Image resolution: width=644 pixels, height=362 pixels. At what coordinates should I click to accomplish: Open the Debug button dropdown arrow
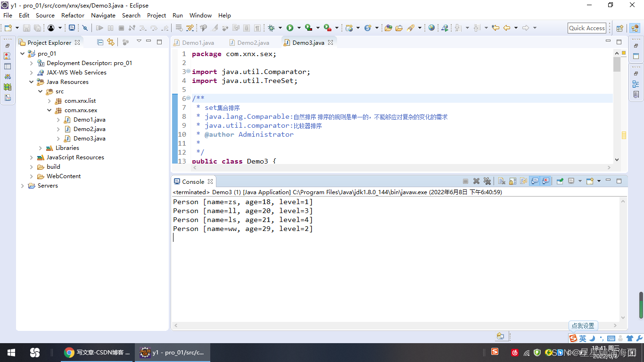click(x=280, y=28)
